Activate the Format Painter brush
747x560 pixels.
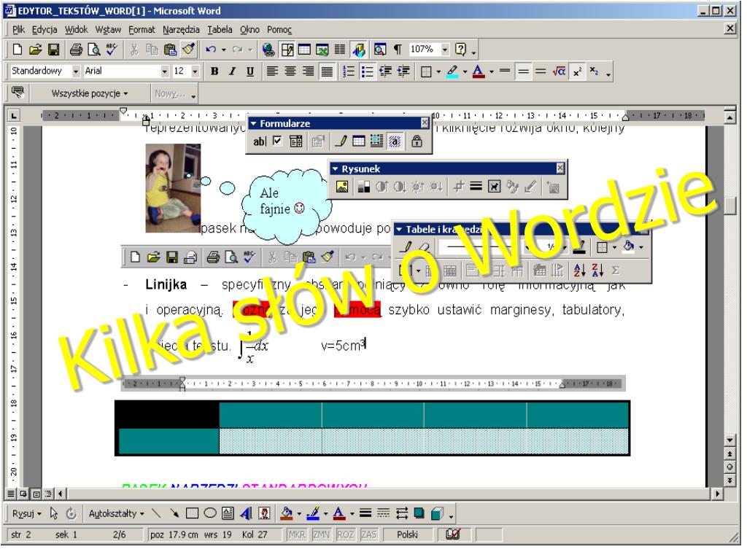pyautogui.click(x=189, y=50)
